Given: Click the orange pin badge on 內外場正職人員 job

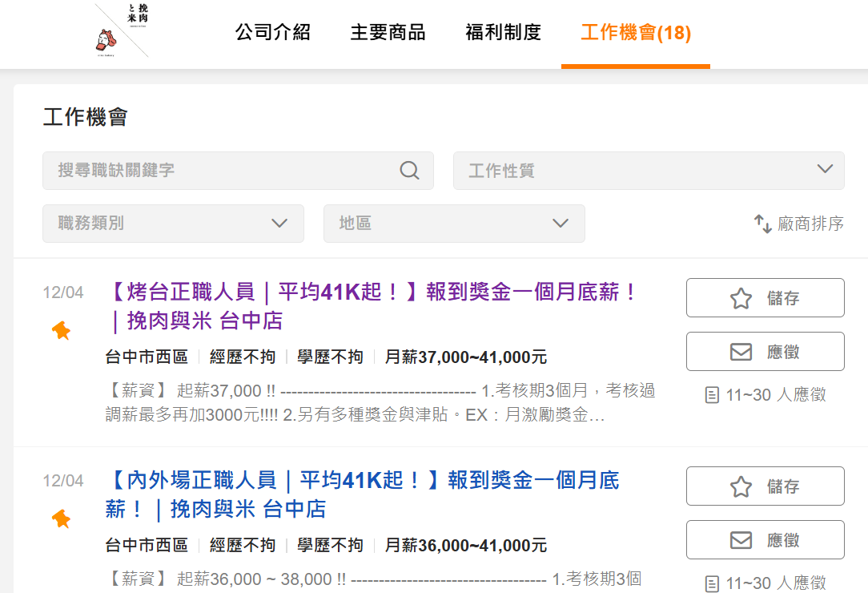Looking at the screenshot, I should coord(62,518).
